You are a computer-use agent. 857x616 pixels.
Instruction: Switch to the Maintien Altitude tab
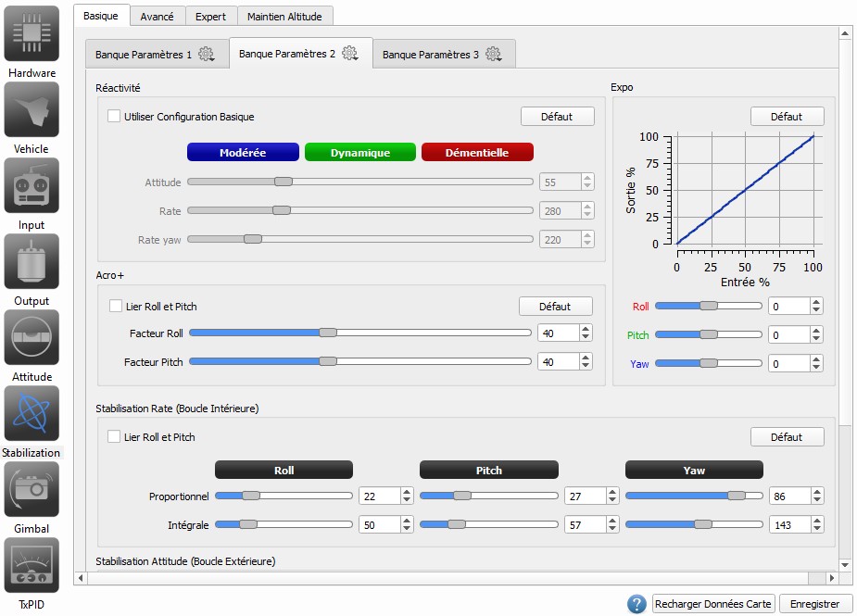tap(284, 17)
